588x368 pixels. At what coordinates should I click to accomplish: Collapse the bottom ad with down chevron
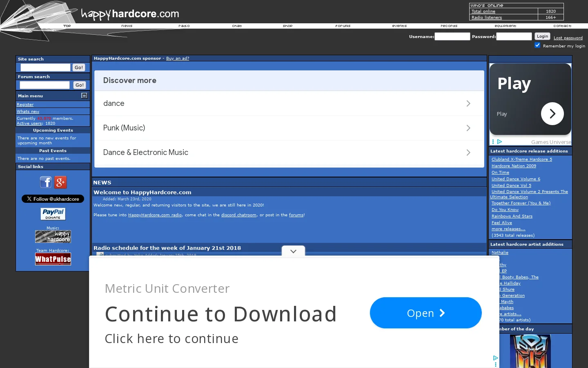[x=293, y=251]
